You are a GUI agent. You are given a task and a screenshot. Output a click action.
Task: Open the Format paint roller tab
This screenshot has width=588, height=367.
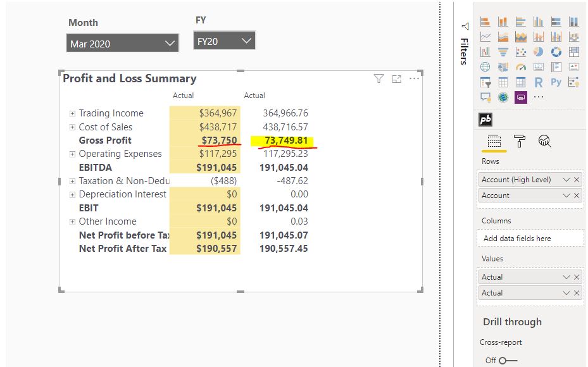[x=520, y=141]
